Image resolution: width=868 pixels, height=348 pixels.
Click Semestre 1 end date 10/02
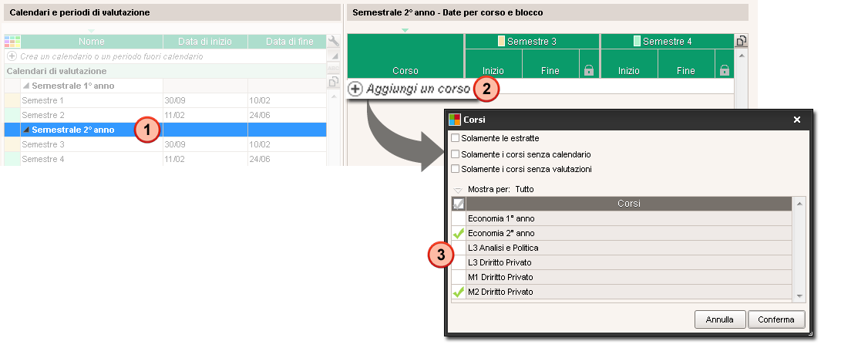[260, 100]
